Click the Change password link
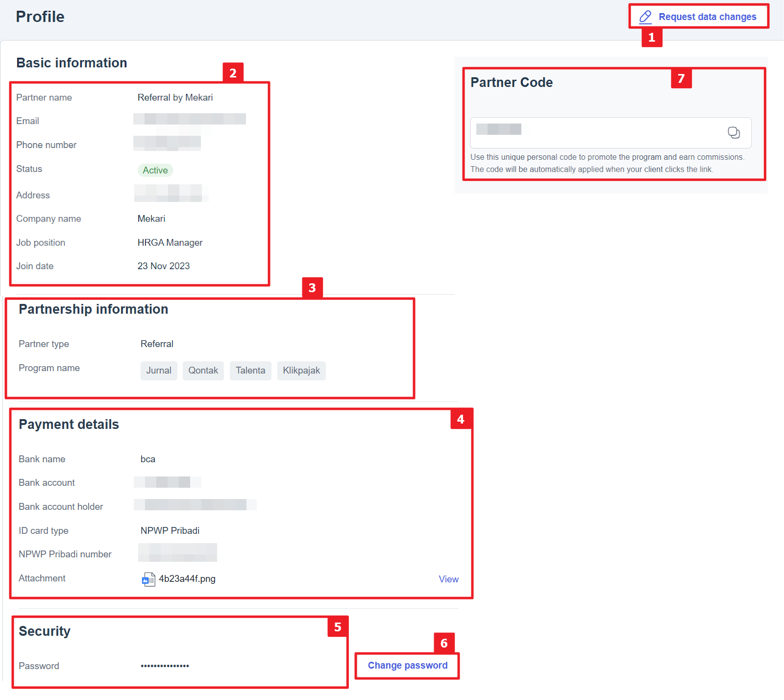This screenshot has height=700, width=784. [407, 666]
